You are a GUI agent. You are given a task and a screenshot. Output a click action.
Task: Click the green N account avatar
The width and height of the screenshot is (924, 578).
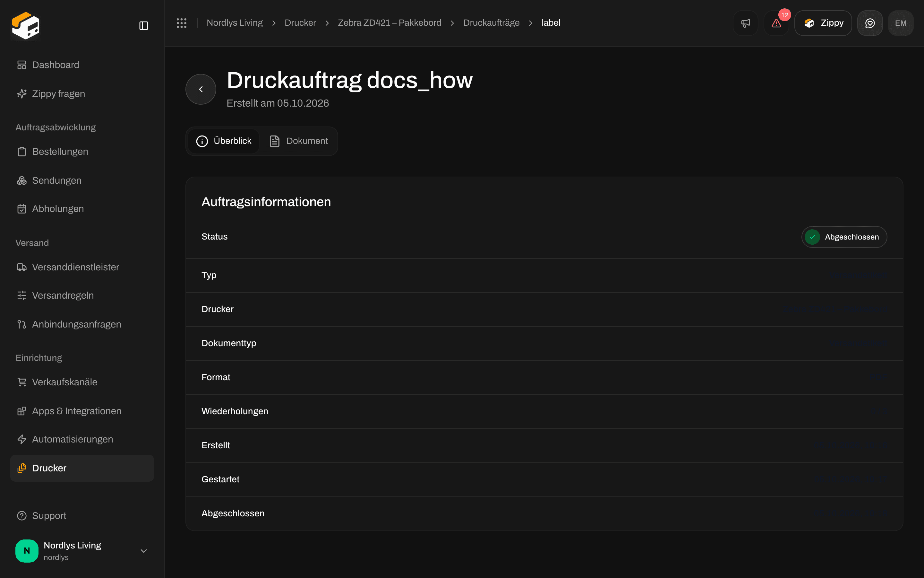point(27,551)
